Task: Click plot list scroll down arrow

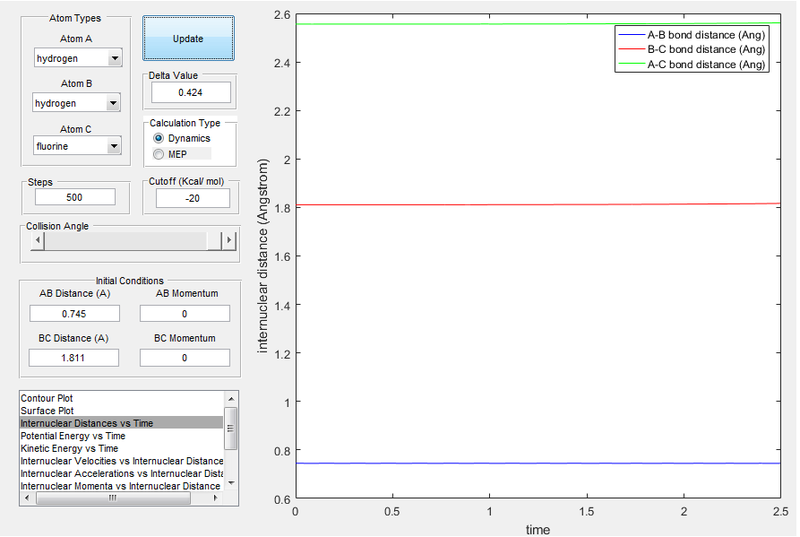Action: [x=231, y=483]
